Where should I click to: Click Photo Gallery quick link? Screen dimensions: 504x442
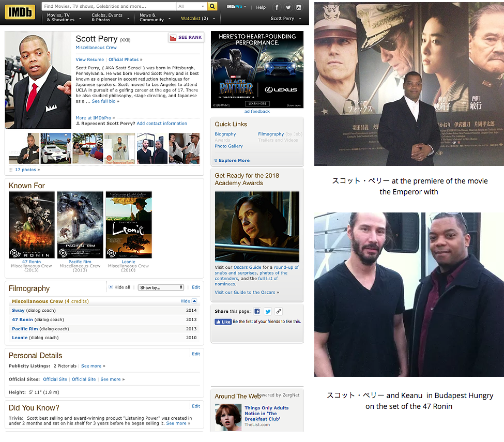[228, 146]
